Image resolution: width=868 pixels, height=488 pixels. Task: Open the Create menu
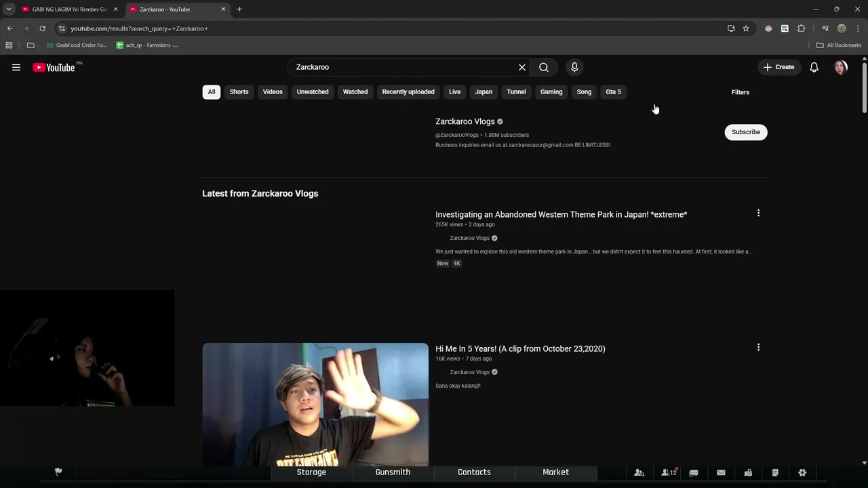[x=778, y=67]
